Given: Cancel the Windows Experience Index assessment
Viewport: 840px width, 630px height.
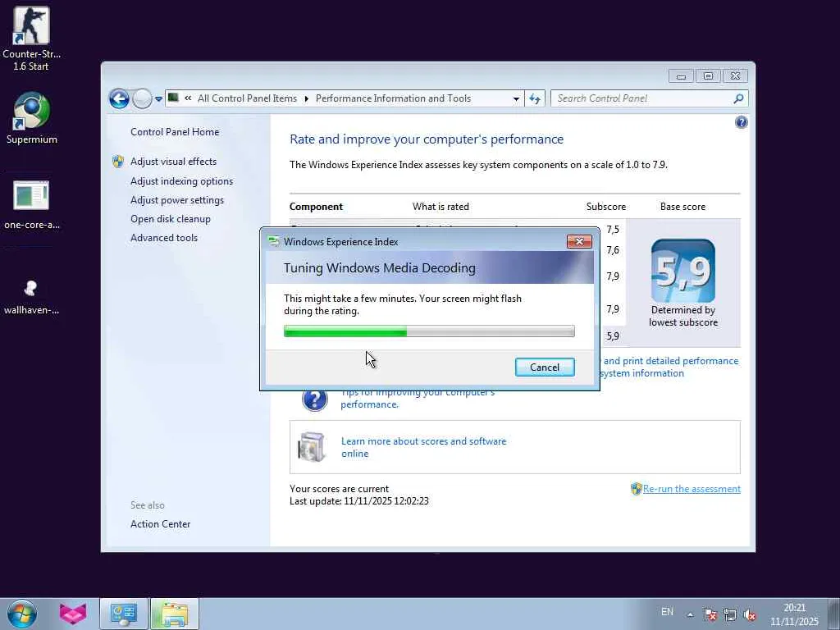Looking at the screenshot, I should [x=545, y=367].
